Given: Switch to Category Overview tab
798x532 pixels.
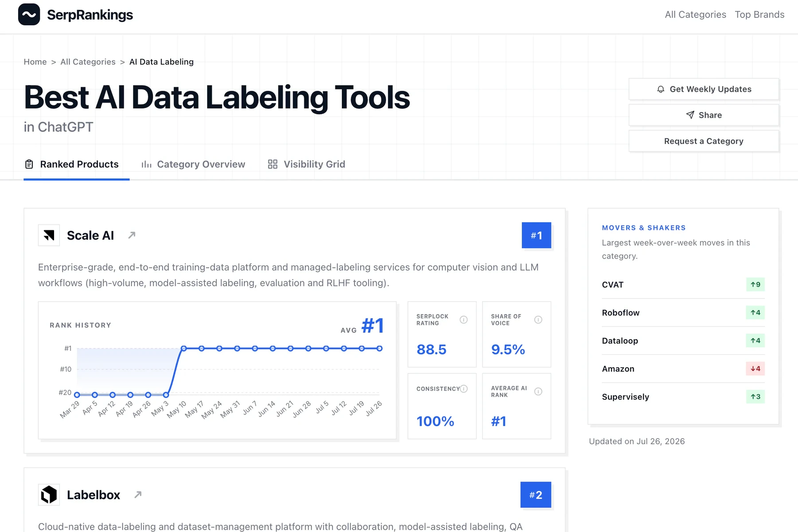Looking at the screenshot, I should click(x=193, y=164).
